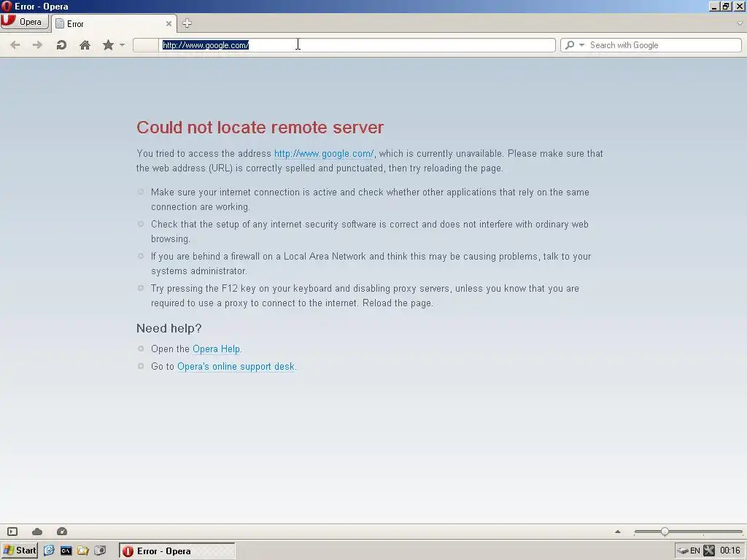The width and height of the screenshot is (747, 560).
Task: Click the 'Could not locate remote server' heading
Action: [260, 128]
